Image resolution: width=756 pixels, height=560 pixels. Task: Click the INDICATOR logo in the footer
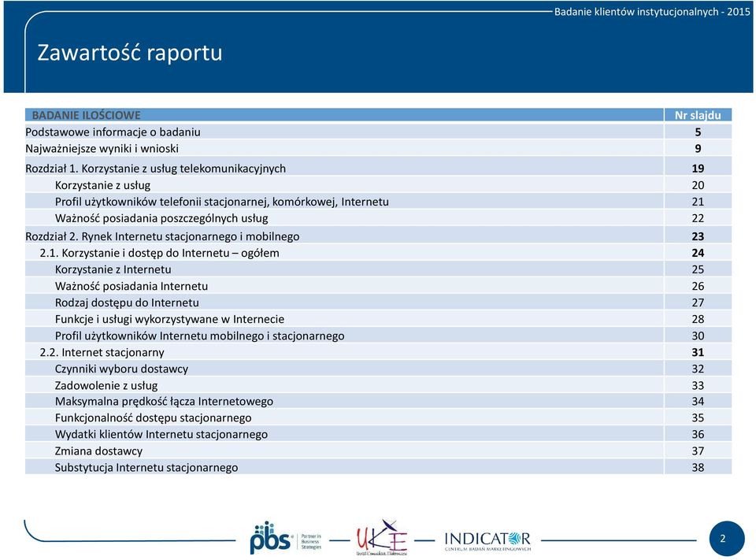coord(487,541)
